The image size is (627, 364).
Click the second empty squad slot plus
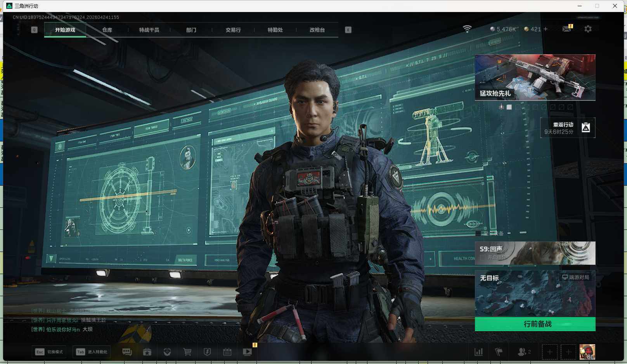pyautogui.click(x=568, y=352)
